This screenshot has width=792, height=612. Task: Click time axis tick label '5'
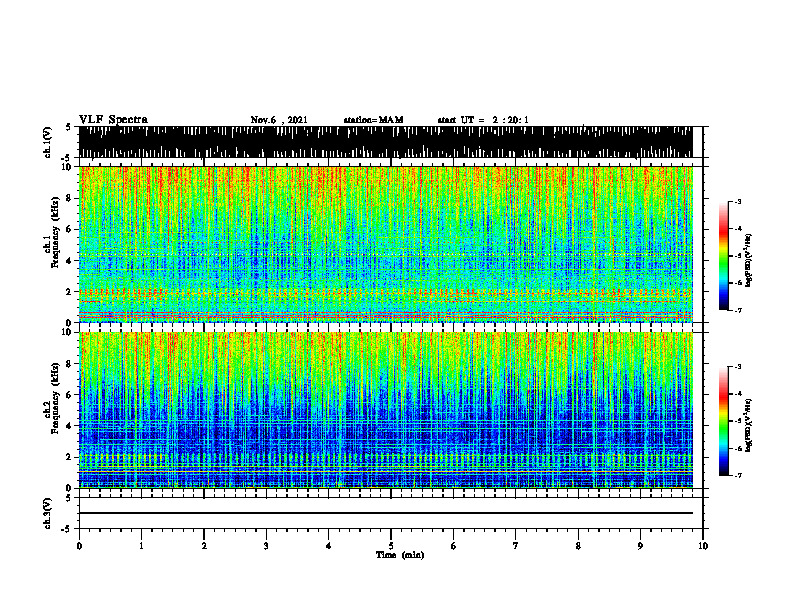[x=391, y=546]
